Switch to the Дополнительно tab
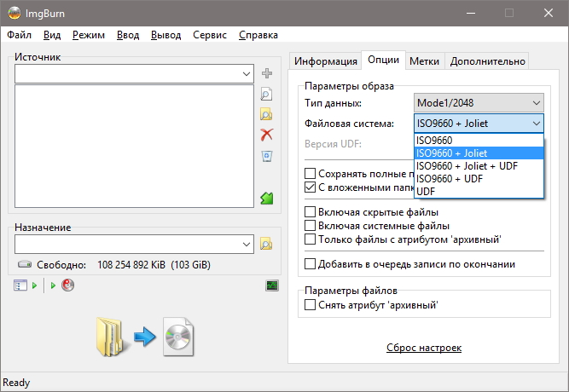This screenshot has height=392, width=569. point(487,61)
